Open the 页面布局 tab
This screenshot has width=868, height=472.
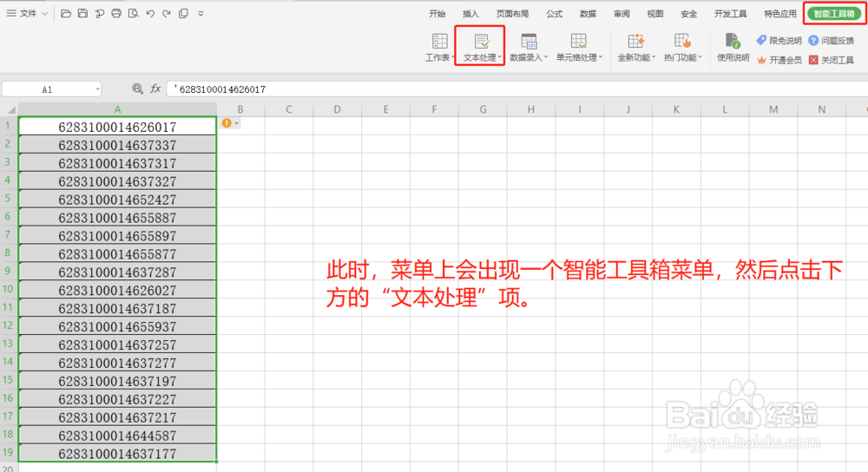click(512, 14)
